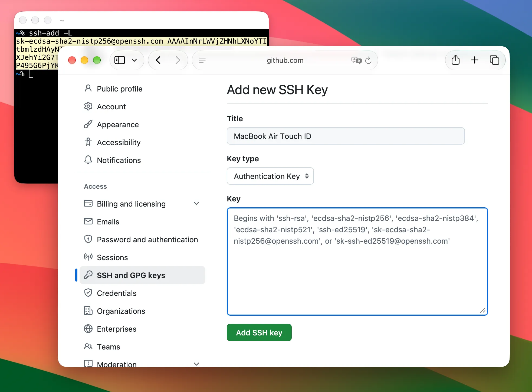
Task: Open a new tab with plus icon
Action: click(x=475, y=60)
